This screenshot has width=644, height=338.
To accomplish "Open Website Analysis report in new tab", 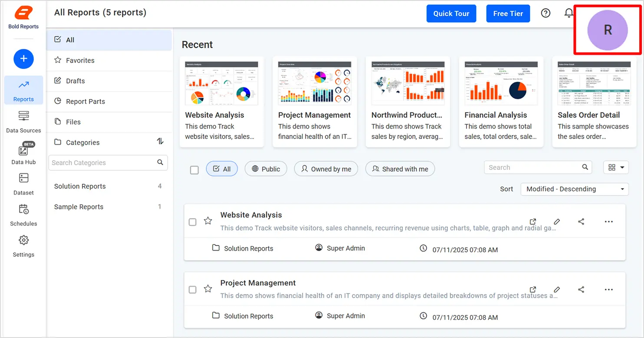I will (x=533, y=222).
